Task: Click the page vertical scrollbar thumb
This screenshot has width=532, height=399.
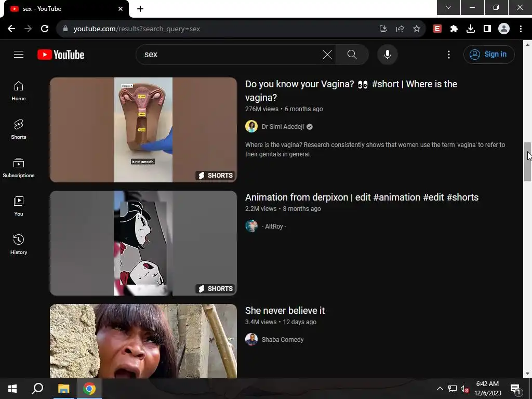Action: [528, 162]
